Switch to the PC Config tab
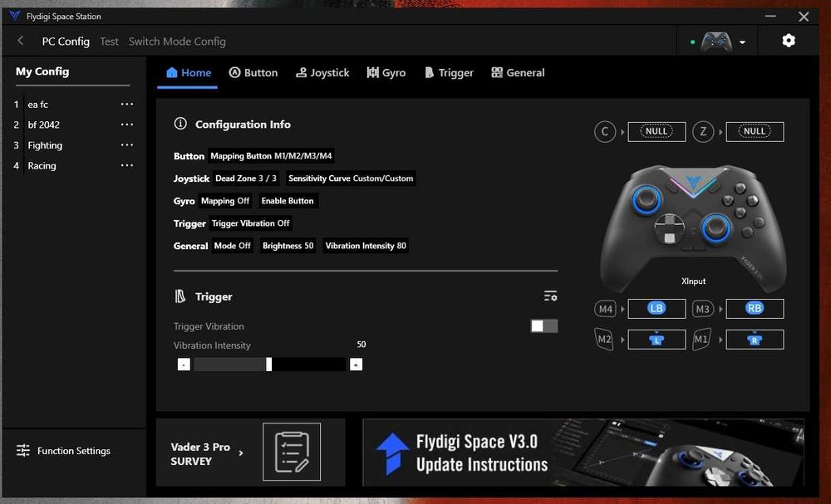 (66, 42)
